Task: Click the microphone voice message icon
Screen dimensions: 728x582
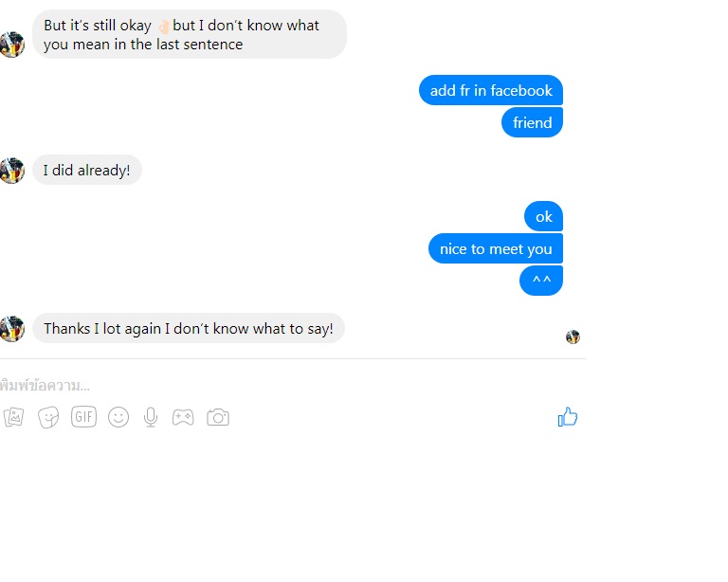Action: (x=151, y=417)
